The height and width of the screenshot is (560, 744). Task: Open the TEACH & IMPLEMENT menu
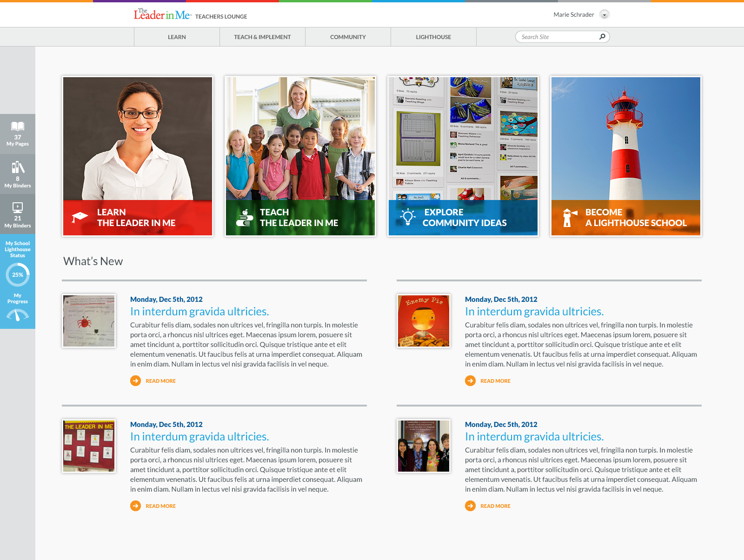pos(262,37)
